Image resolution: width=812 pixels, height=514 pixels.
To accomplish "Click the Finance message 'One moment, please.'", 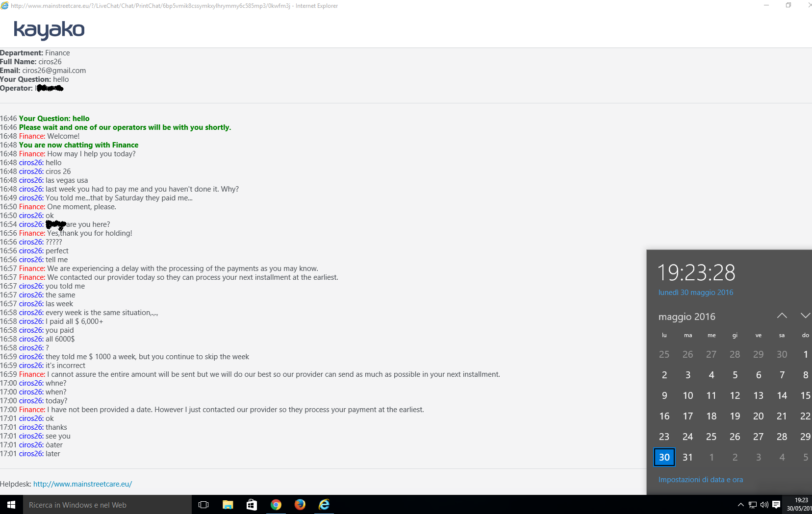I will coord(82,207).
